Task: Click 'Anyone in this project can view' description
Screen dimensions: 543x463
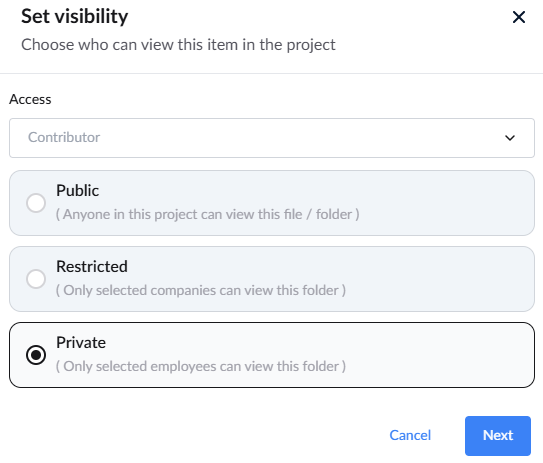Action: tap(207, 214)
